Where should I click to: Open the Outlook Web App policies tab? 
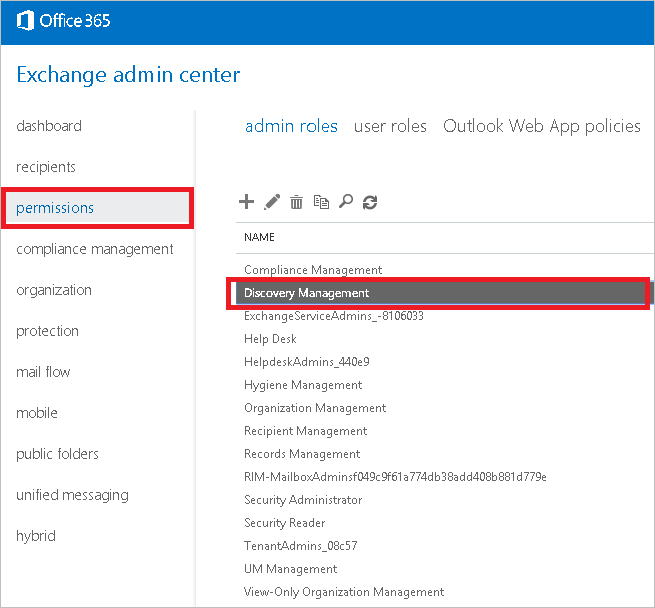pos(542,126)
